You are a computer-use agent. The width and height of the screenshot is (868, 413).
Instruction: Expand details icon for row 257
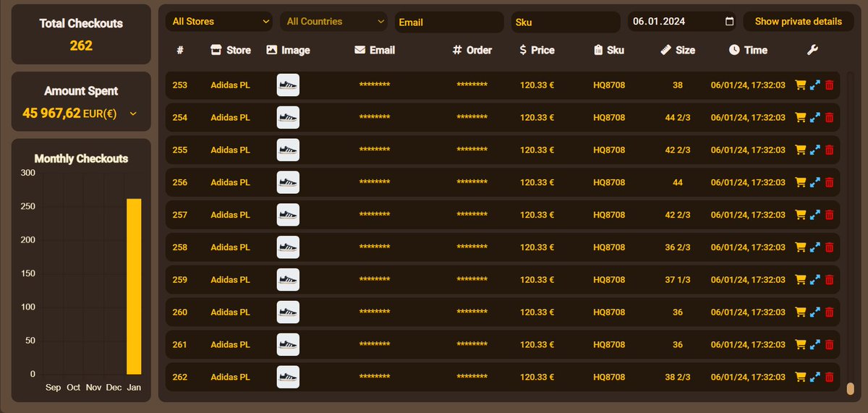815,215
